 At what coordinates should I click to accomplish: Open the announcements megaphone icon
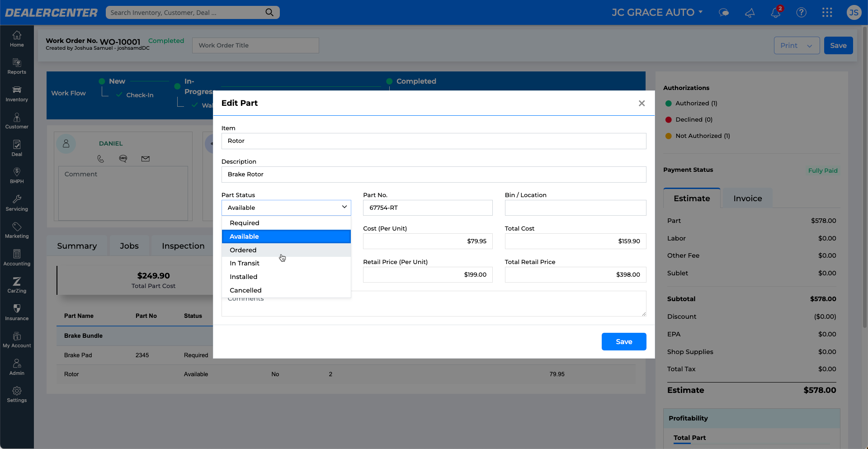(750, 13)
